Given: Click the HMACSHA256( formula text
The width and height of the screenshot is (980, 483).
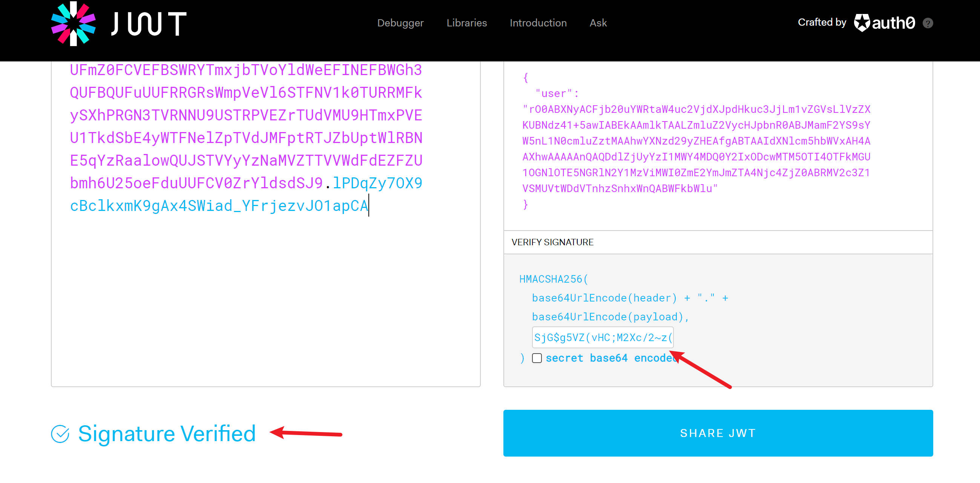Looking at the screenshot, I should (553, 279).
